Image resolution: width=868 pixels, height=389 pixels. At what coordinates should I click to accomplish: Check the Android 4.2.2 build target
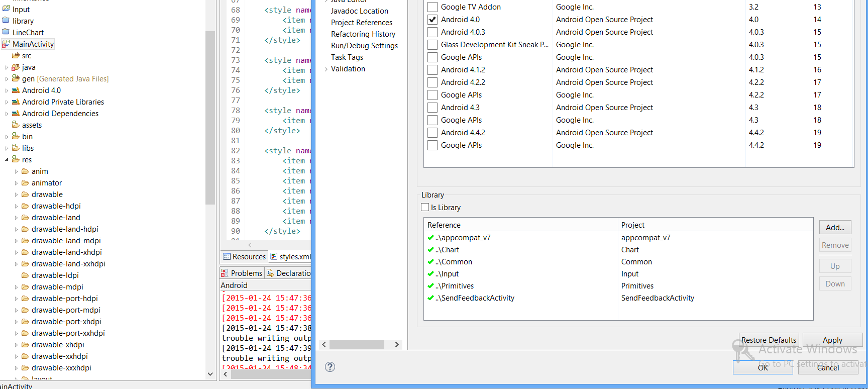tap(432, 82)
